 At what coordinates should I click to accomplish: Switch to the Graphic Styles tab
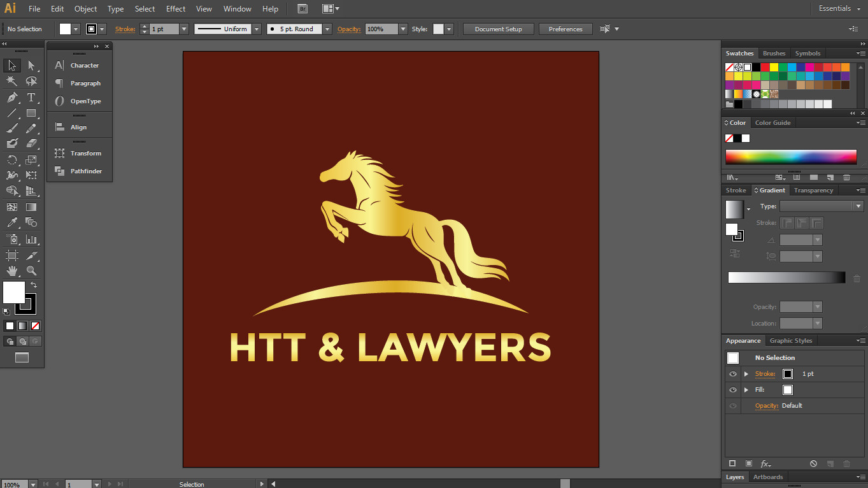[790, 341]
